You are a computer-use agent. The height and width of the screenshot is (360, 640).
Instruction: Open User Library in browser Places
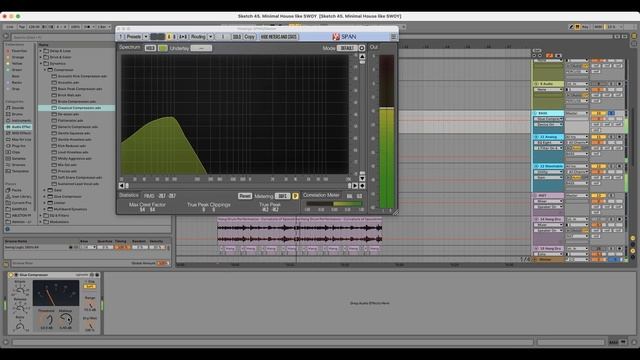pos(18,196)
